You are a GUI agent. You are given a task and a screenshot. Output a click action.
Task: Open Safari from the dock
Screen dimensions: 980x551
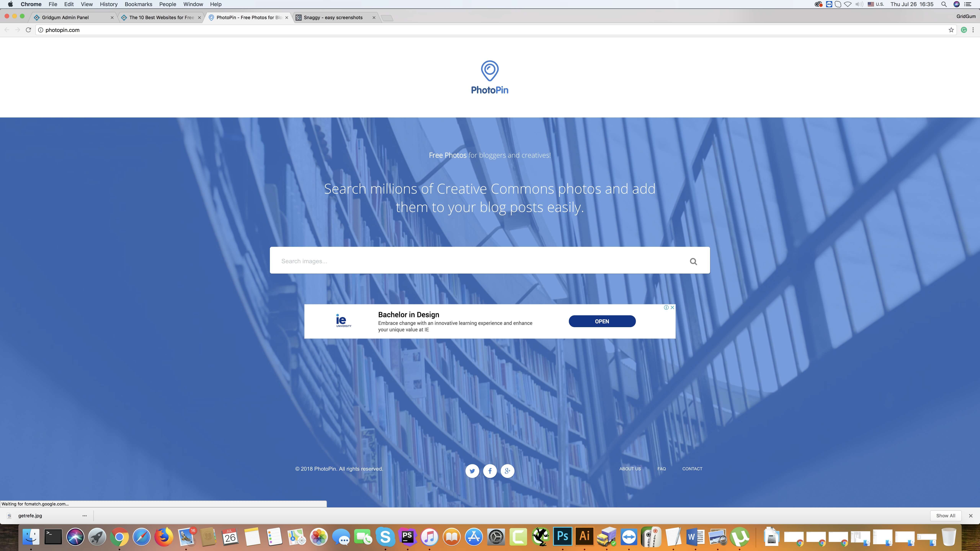pos(141,537)
